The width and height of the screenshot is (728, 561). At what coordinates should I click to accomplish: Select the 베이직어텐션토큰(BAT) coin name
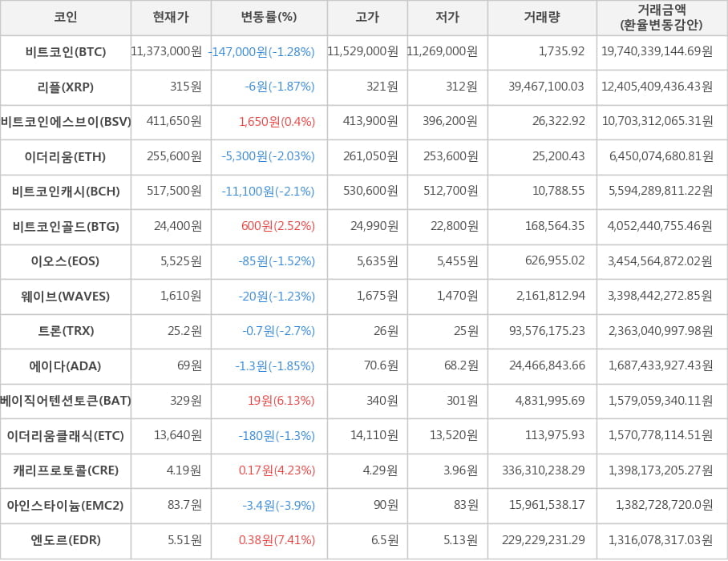pyautogui.click(x=66, y=401)
